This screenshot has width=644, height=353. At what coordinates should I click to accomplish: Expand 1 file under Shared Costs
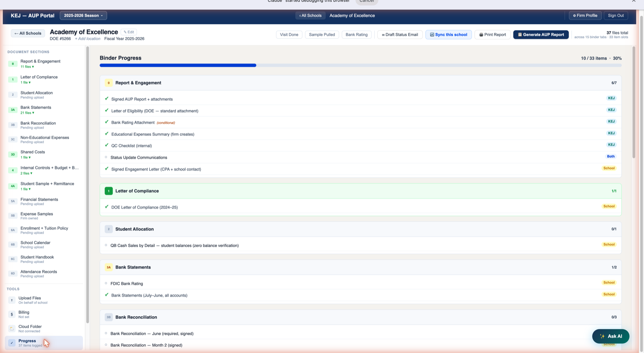click(x=25, y=157)
